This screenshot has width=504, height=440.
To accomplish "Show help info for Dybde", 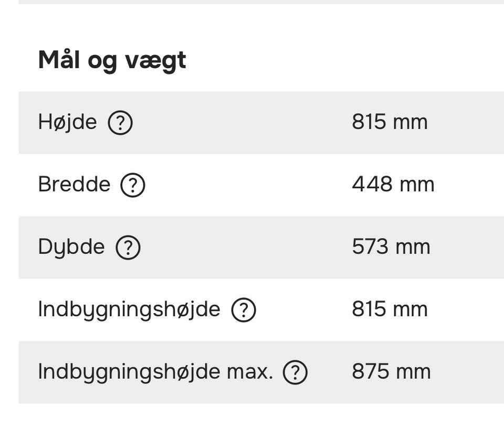I will (128, 248).
